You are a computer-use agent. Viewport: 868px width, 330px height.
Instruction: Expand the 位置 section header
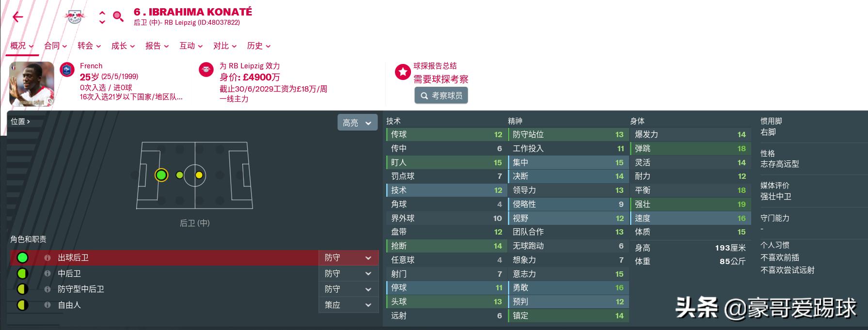[20, 122]
